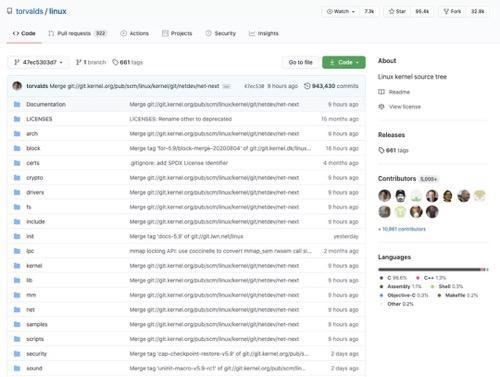Viewport: 500px width, 377px height.
Task: Click the folder icon for Documentation
Action: pyautogui.click(x=17, y=104)
